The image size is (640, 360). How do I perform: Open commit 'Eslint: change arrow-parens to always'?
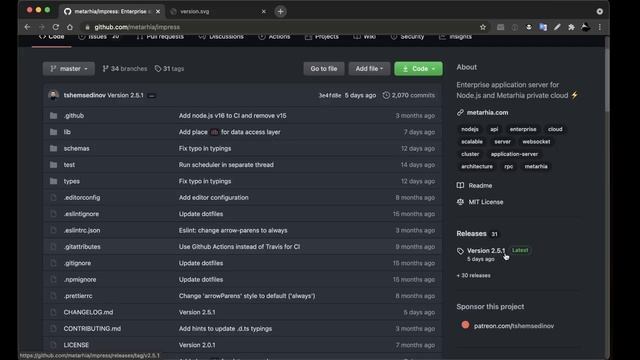pyautogui.click(x=233, y=230)
